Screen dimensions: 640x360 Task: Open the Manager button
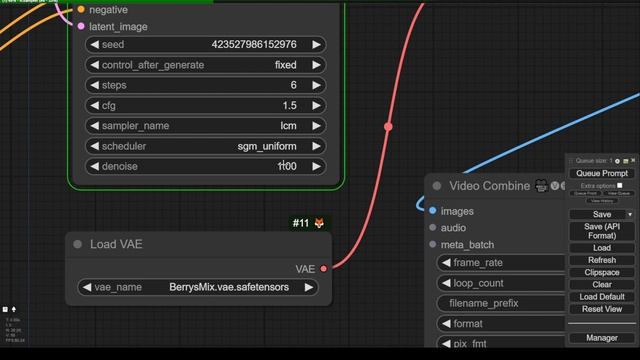pyautogui.click(x=602, y=338)
